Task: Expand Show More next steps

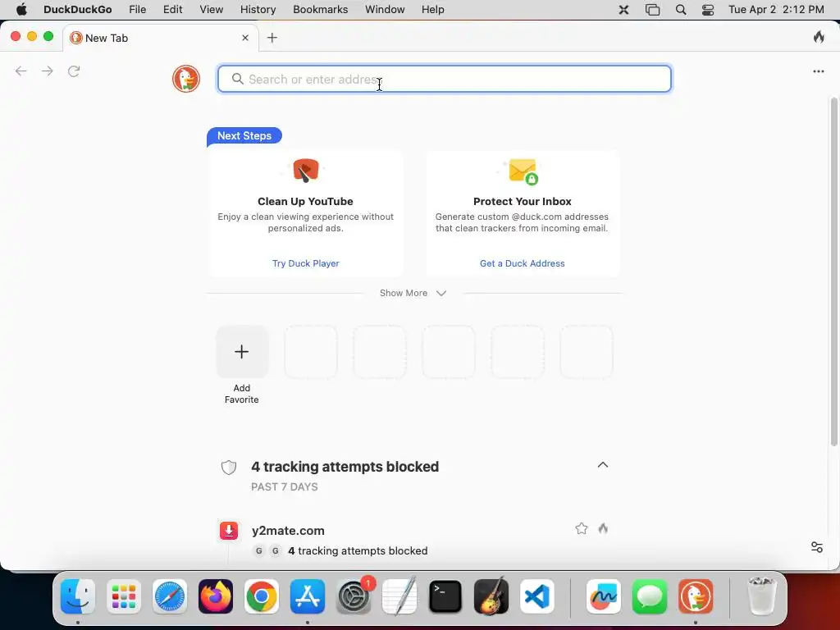Action: [413, 293]
